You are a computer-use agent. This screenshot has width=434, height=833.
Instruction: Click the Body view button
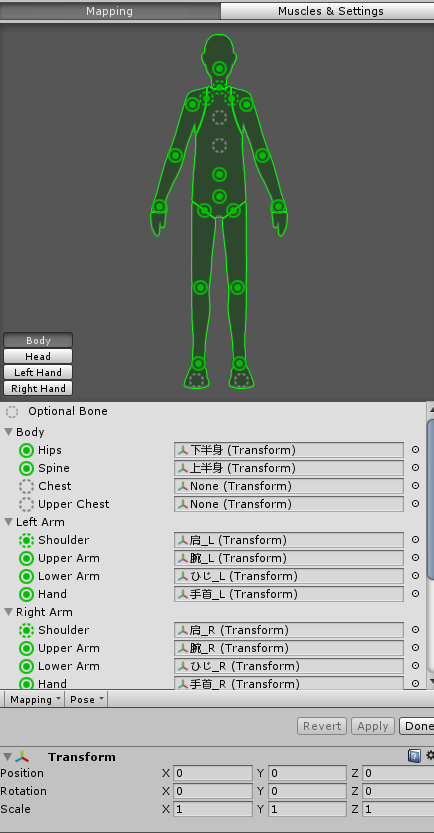pyautogui.click(x=38, y=341)
